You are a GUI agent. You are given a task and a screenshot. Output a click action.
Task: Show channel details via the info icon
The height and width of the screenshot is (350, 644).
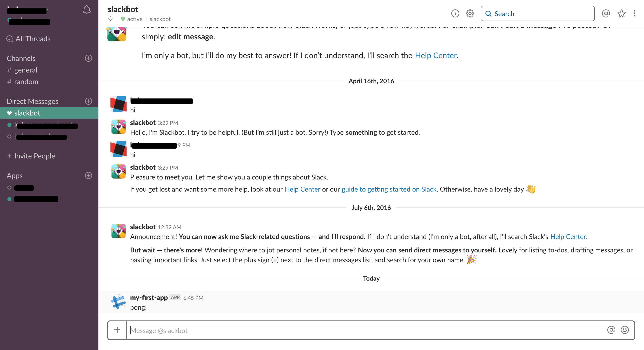455,13
